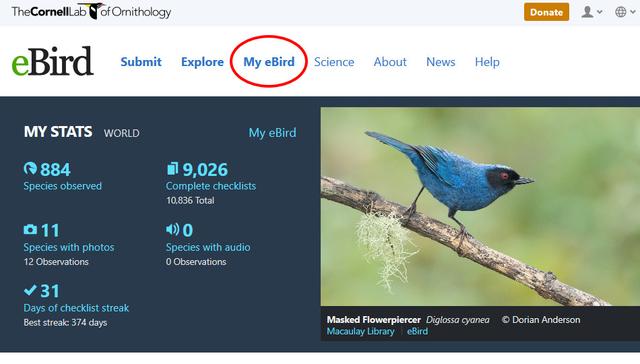Screen dimensions: 640x364
Task: Open the user account profile icon
Action: tap(587, 12)
